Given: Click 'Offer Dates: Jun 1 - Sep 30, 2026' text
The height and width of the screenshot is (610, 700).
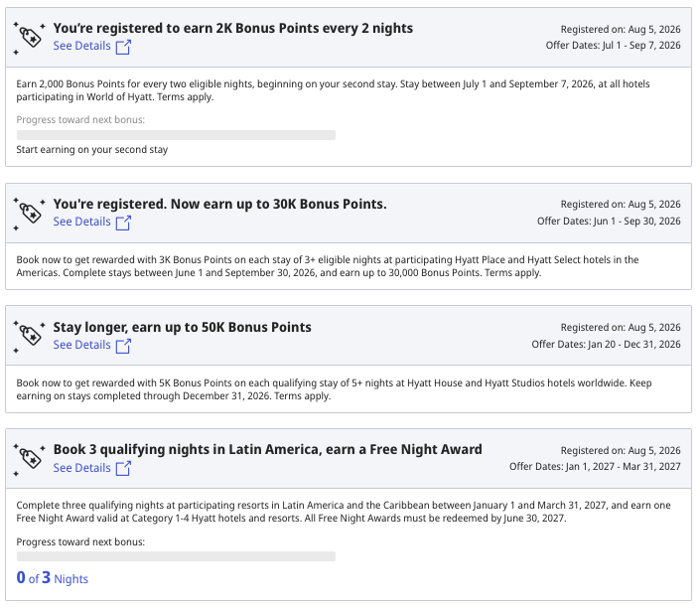Looking at the screenshot, I should tap(609, 221).
